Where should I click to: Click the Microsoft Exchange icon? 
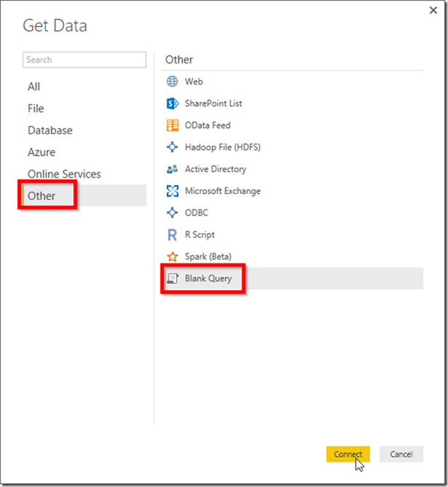coord(172,191)
